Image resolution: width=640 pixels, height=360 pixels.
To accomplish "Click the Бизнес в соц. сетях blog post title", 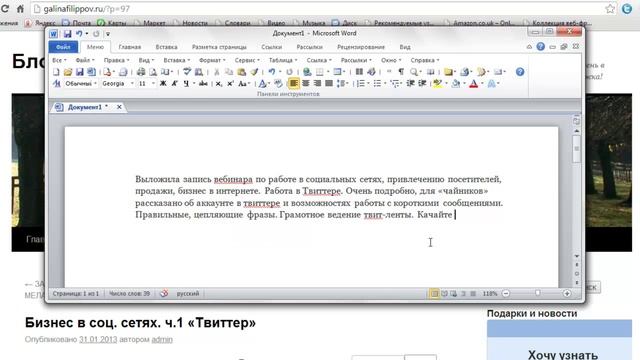I will click(x=140, y=322).
